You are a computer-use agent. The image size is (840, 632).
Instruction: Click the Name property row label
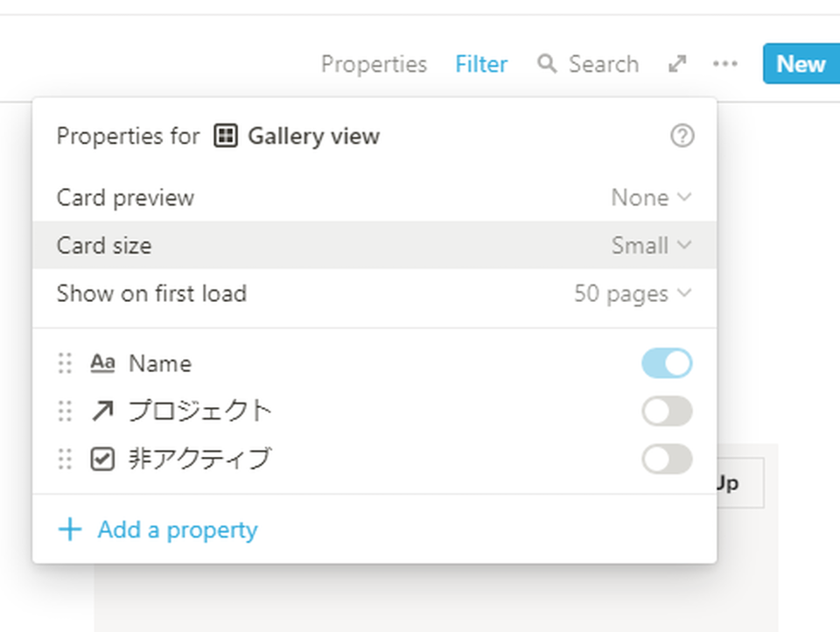[160, 363]
